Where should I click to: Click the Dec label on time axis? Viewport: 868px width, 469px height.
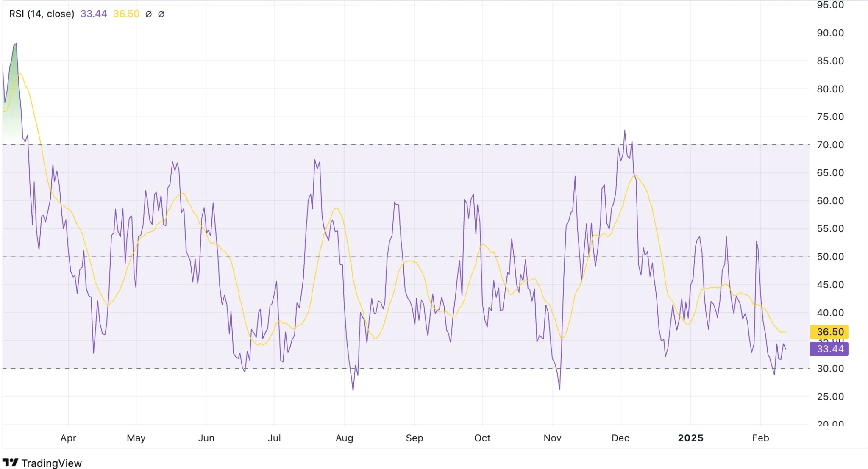coord(620,438)
